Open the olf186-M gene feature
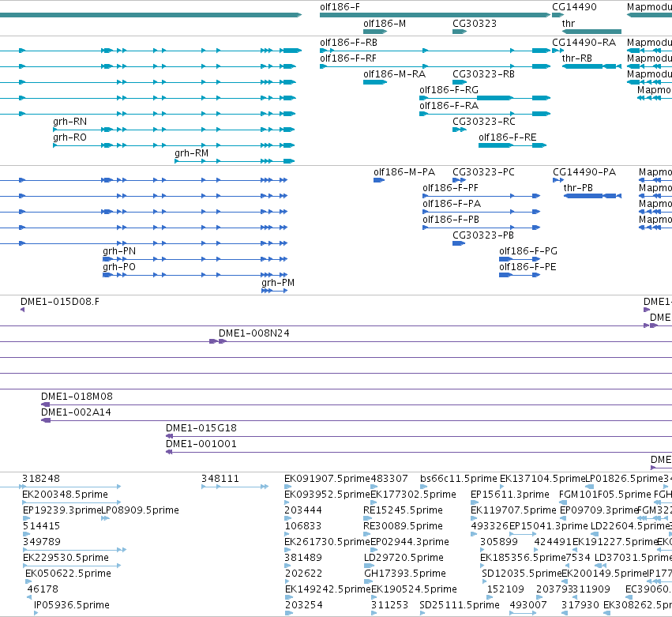Image resolution: width=672 pixels, height=617 pixels. click(x=375, y=32)
